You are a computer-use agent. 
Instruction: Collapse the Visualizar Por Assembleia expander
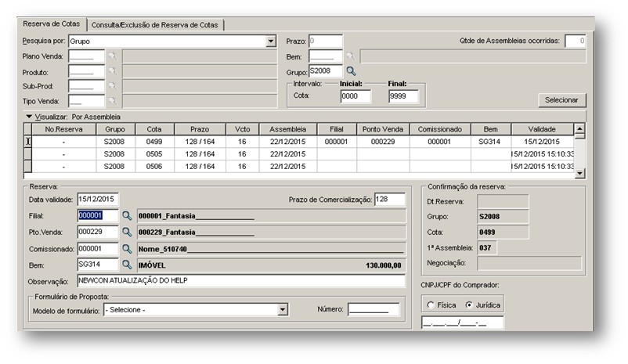(x=29, y=117)
